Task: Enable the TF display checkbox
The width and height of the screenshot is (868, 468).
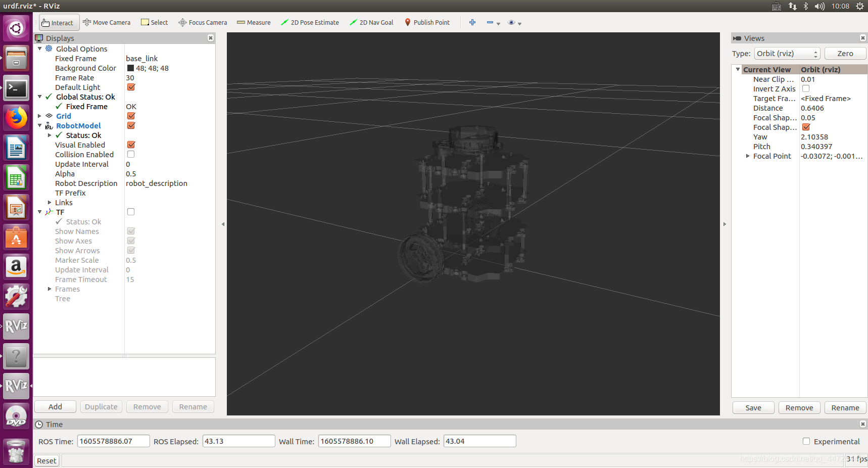Action: (x=130, y=212)
